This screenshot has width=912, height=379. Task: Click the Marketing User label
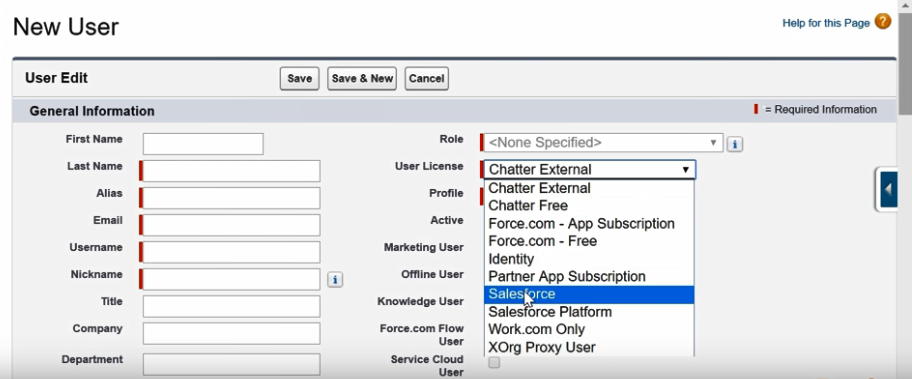423,248
